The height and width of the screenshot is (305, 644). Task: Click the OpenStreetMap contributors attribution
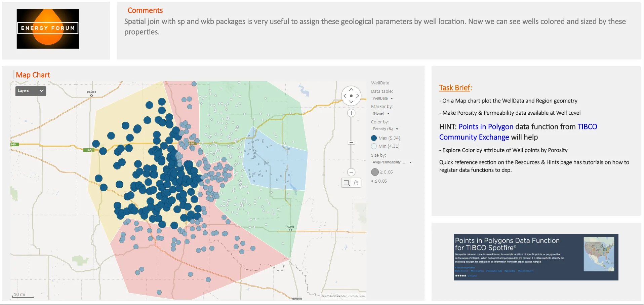[343, 296]
